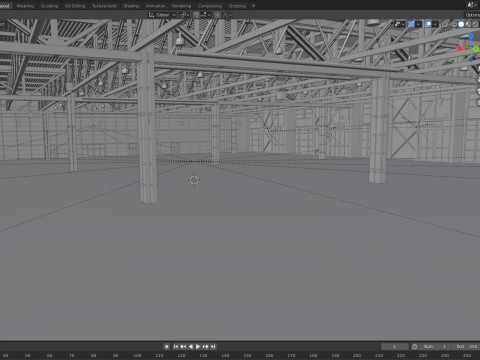The height and width of the screenshot is (360, 480).
Task: Open the Shading workspace tab
Action: point(131,6)
